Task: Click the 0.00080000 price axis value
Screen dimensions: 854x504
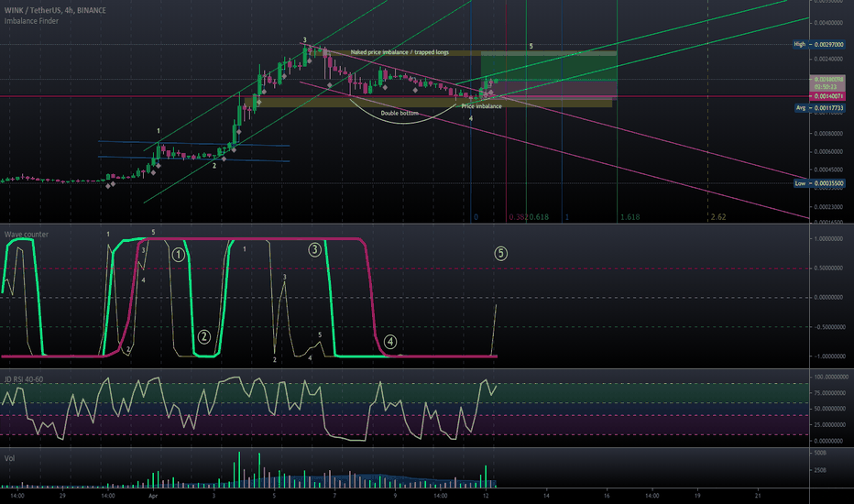Action: click(829, 134)
